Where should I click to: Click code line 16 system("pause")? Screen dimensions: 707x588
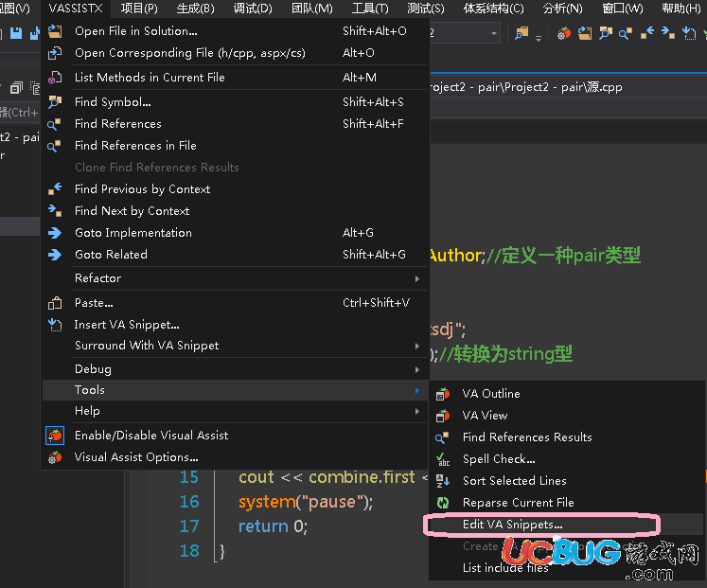(306, 502)
